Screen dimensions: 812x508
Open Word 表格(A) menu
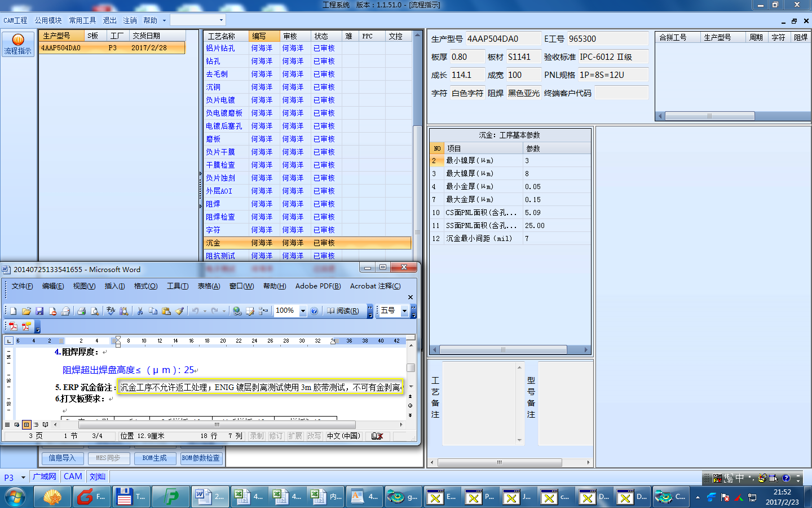tap(209, 286)
